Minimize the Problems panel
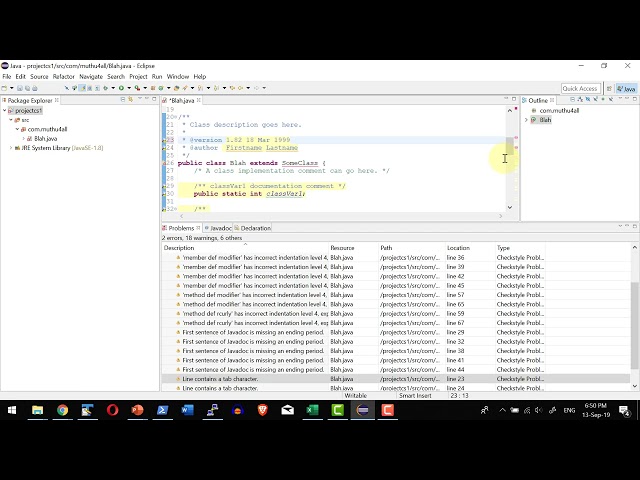Image resolution: width=640 pixels, height=480 pixels. click(x=627, y=226)
